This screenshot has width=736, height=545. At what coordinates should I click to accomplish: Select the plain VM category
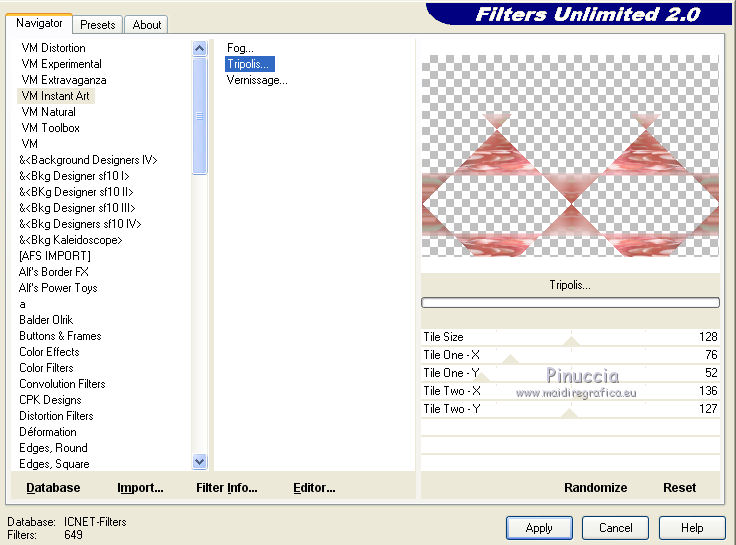[x=30, y=144]
